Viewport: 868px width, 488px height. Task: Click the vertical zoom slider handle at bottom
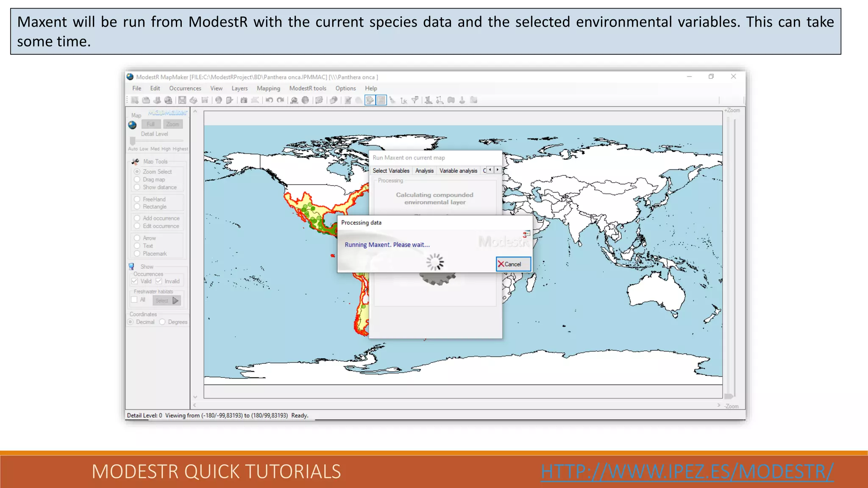click(x=729, y=396)
